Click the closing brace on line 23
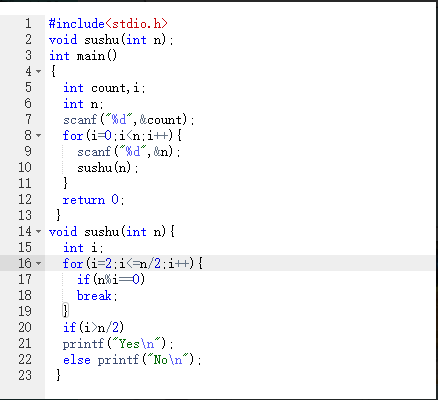This screenshot has height=400, width=438. tap(58, 375)
